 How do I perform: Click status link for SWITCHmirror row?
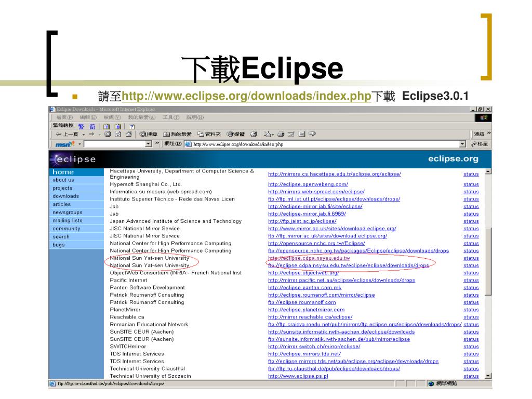(471, 347)
